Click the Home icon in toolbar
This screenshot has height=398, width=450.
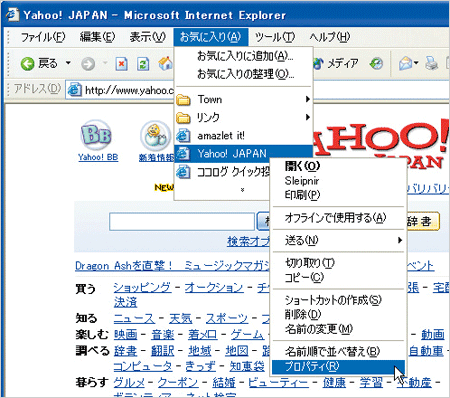[165, 63]
